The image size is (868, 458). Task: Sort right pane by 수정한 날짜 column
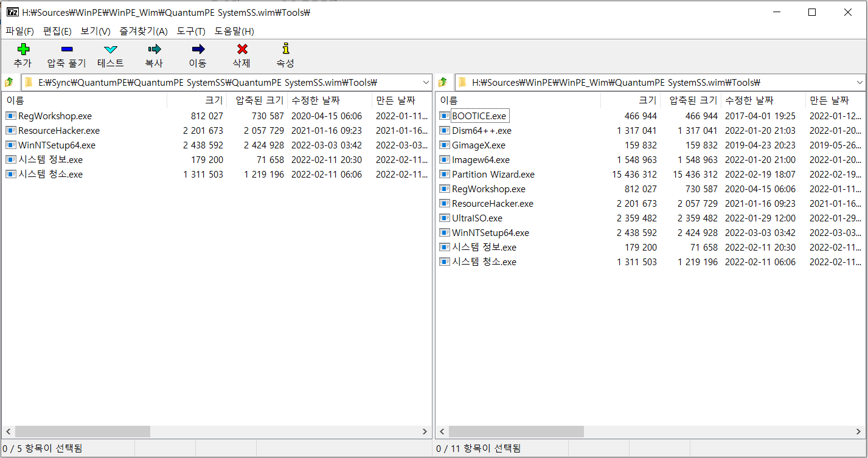coord(763,100)
